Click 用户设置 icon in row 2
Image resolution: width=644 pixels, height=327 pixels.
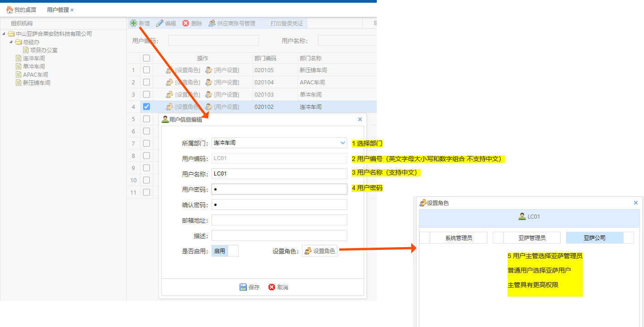209,83
